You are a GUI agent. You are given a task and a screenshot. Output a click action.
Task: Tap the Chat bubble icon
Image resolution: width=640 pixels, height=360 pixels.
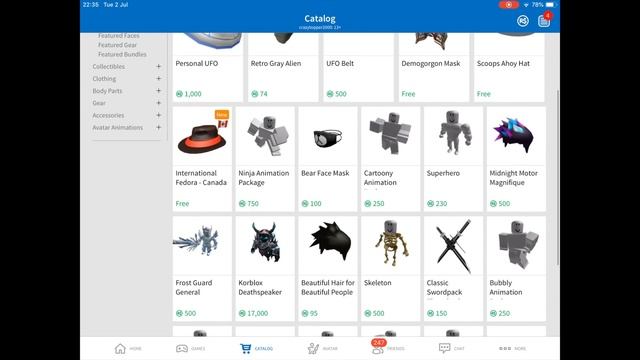pyautogui.click(x=444, y=348)
